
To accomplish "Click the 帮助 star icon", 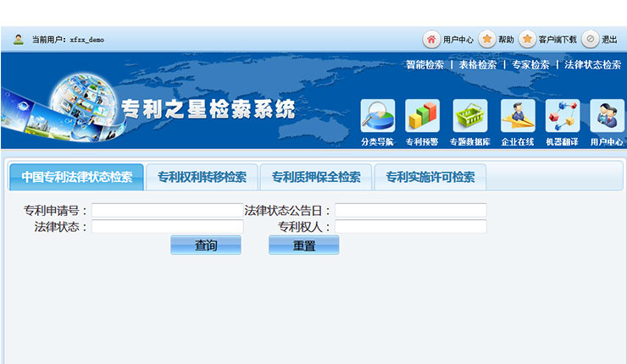I will tap(487, 40).
